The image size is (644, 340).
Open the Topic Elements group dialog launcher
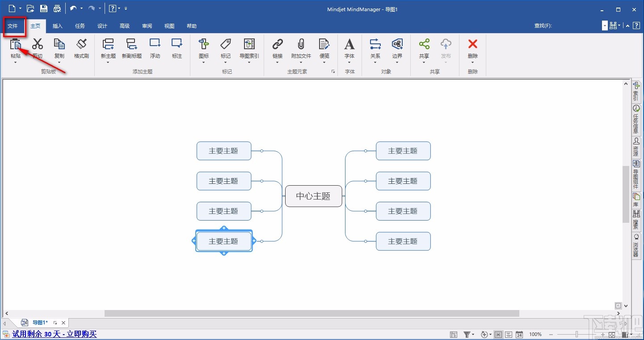point(333,72)
